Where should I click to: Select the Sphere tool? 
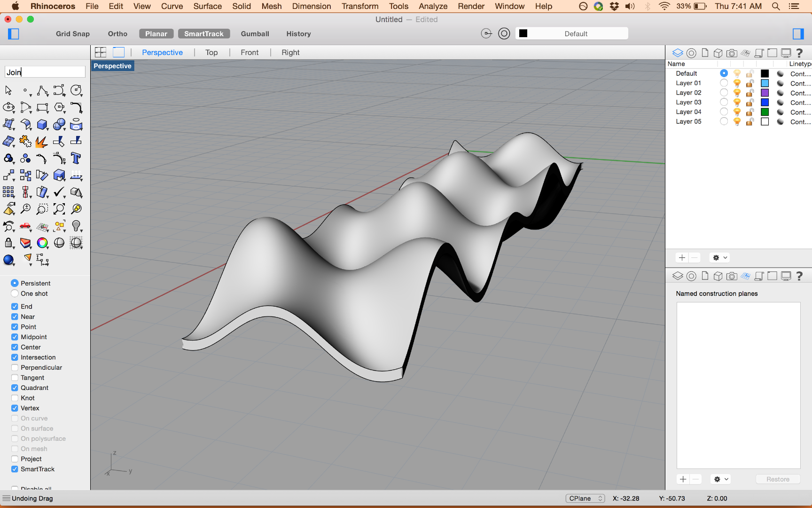(x=59, y=125)
